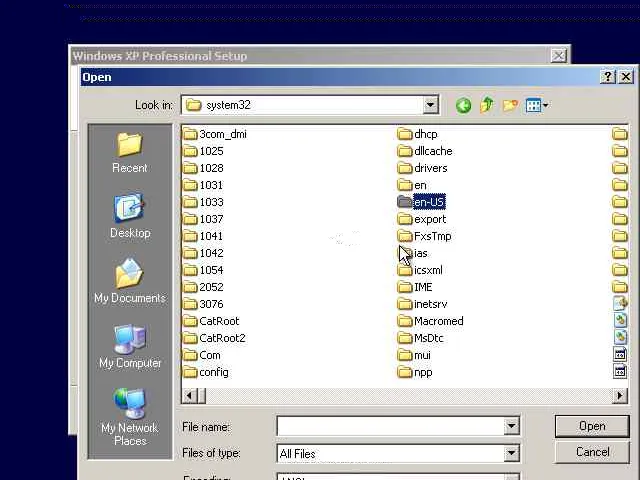Open the View menu icon

537,106
